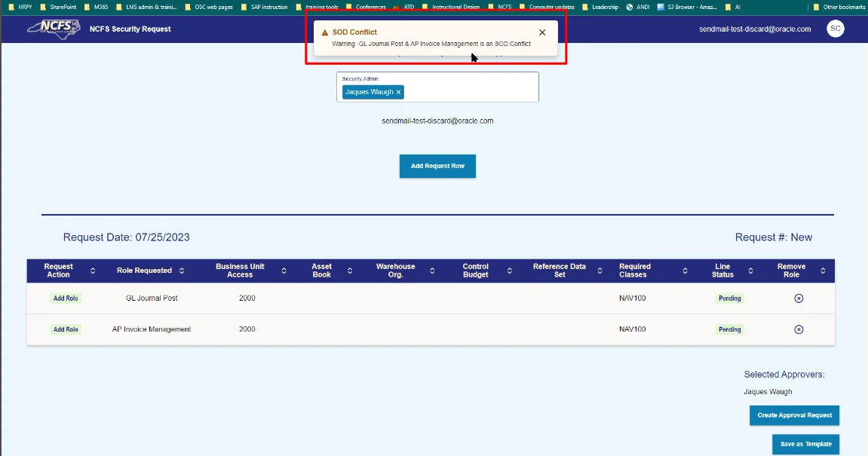Sort by Asset Book column

(350, 271)
